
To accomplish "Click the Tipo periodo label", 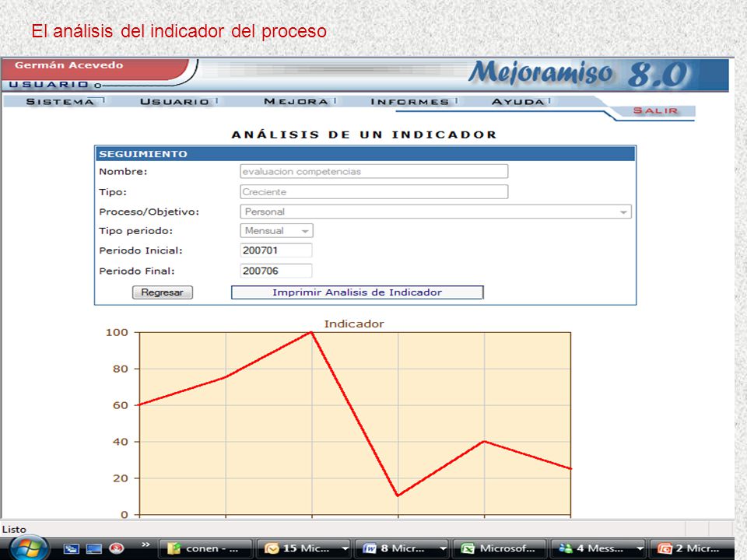I will (135, 231).
